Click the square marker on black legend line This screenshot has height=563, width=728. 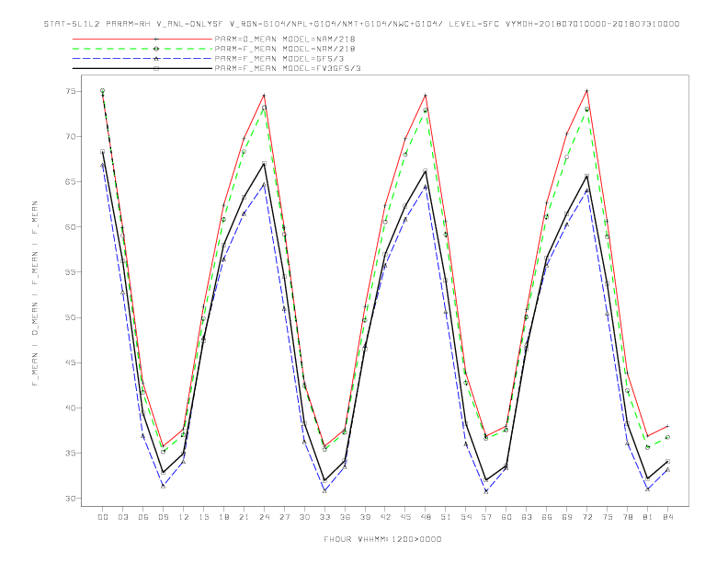pos(156,68)
